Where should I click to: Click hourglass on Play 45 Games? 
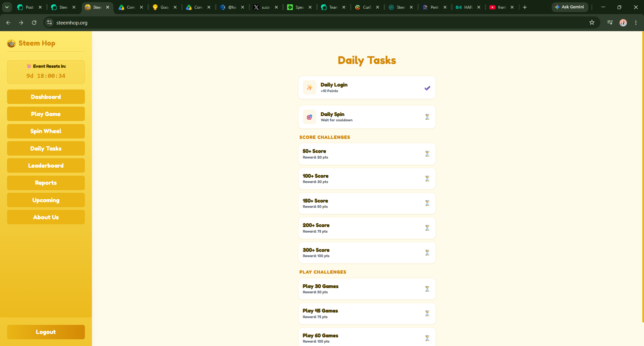[x=427, y=313]
